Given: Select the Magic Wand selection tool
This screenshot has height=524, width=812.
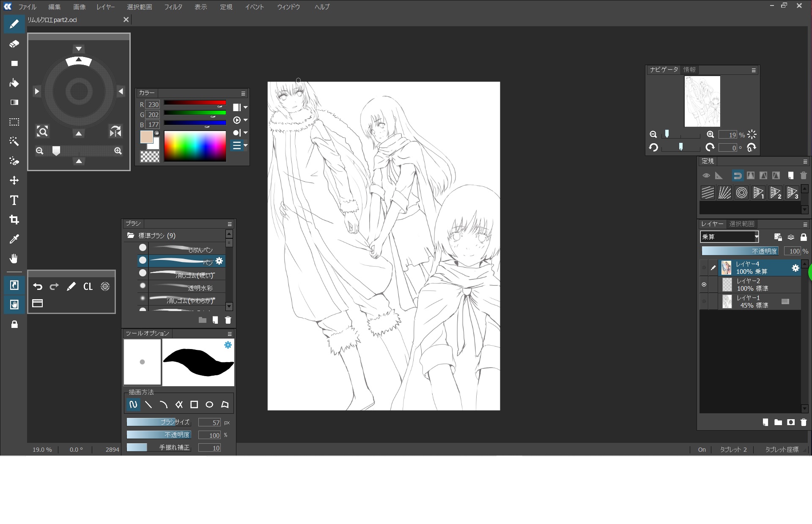Looking at the screenshot, I should coord(14,141).
